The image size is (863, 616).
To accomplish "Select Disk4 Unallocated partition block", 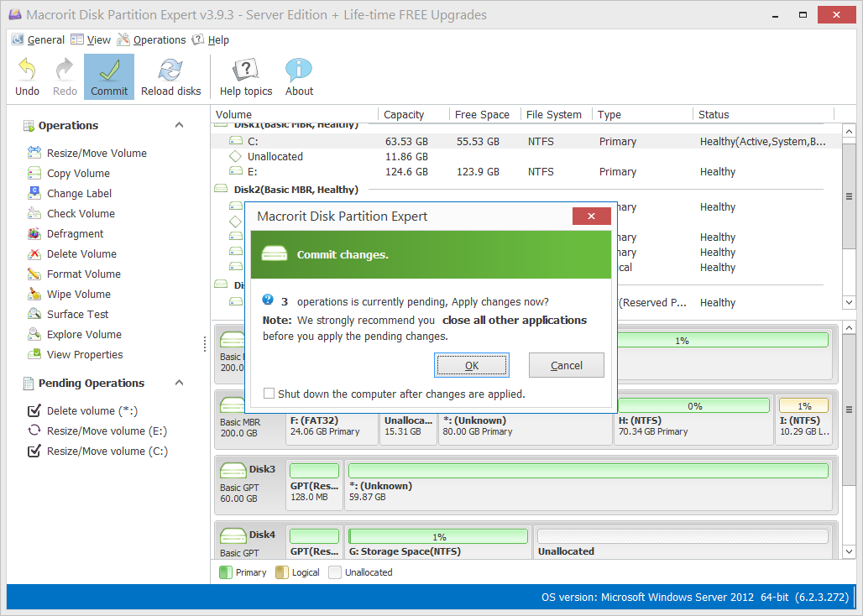I will click(x=683, y=542).
